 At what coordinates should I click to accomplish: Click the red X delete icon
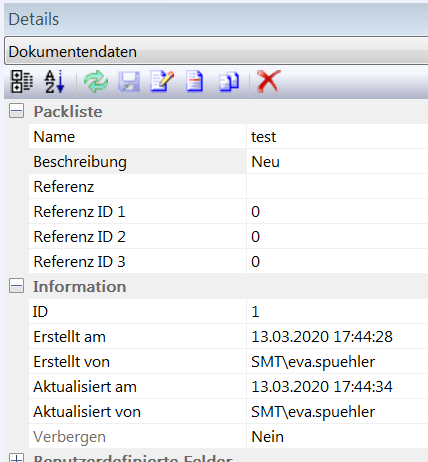click(269, 81)
